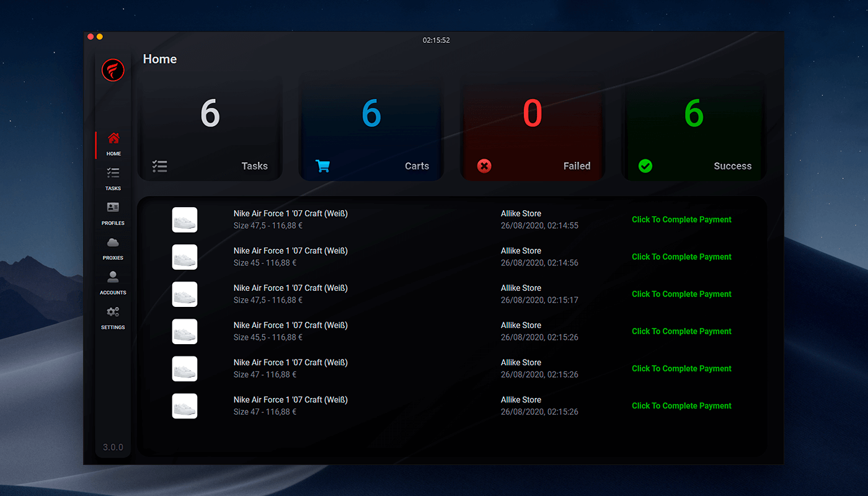Open the Proxies cloud page
This screenshot has height=496, width=868.
[x=113, y=249]
